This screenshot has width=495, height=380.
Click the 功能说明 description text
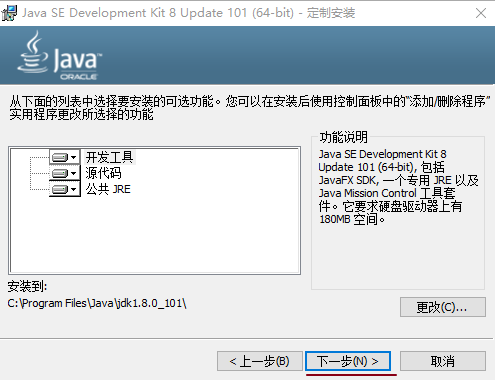pos(398,186)
